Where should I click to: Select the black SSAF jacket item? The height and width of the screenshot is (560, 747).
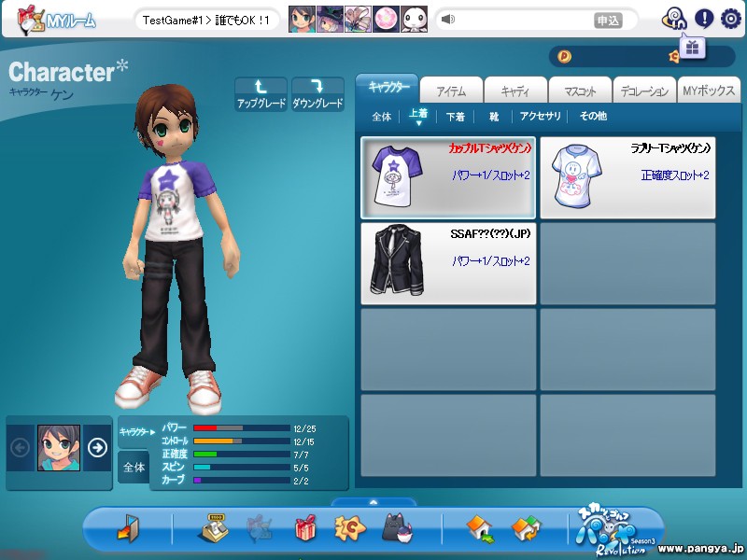pos(448,263)
